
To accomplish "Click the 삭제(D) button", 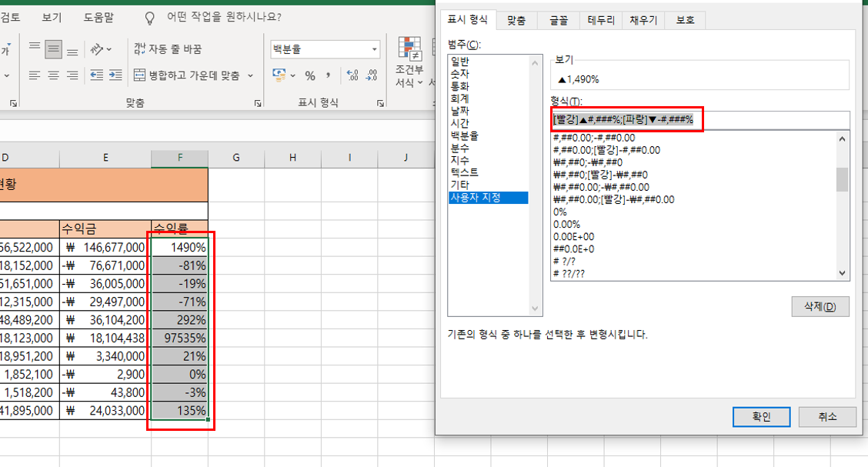I will pyautogui.click(x=820, y=306).
